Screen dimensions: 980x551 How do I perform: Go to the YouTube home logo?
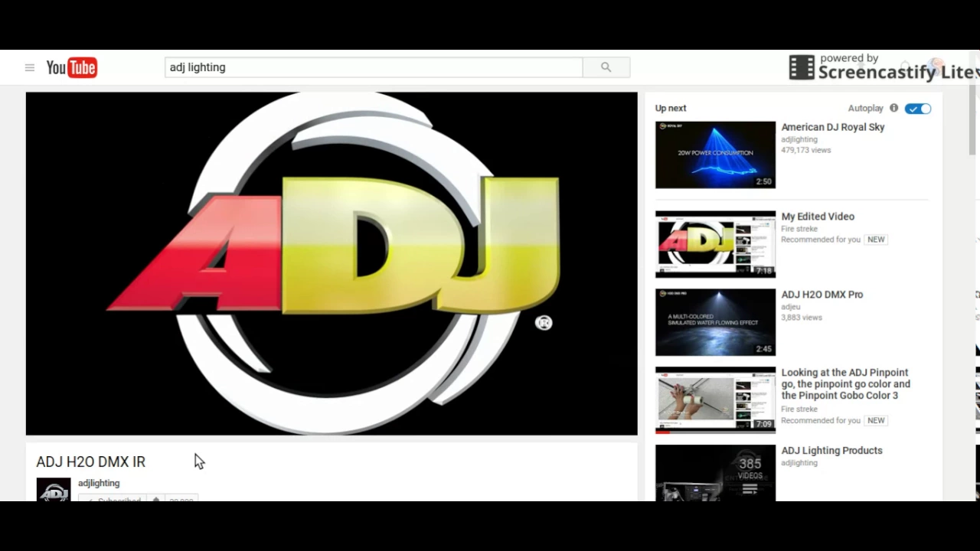coord(71,67)
